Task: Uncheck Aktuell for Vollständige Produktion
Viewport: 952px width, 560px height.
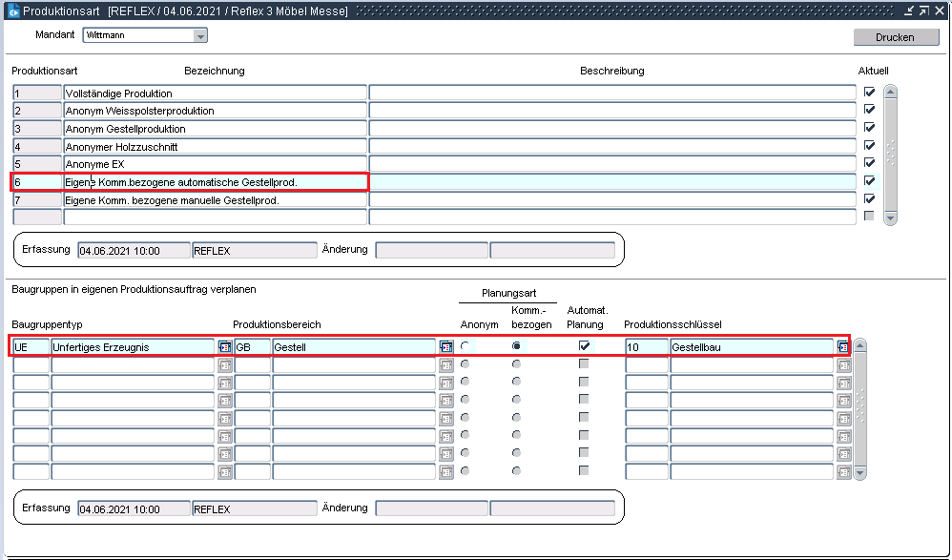Action: tap(868, 93)
